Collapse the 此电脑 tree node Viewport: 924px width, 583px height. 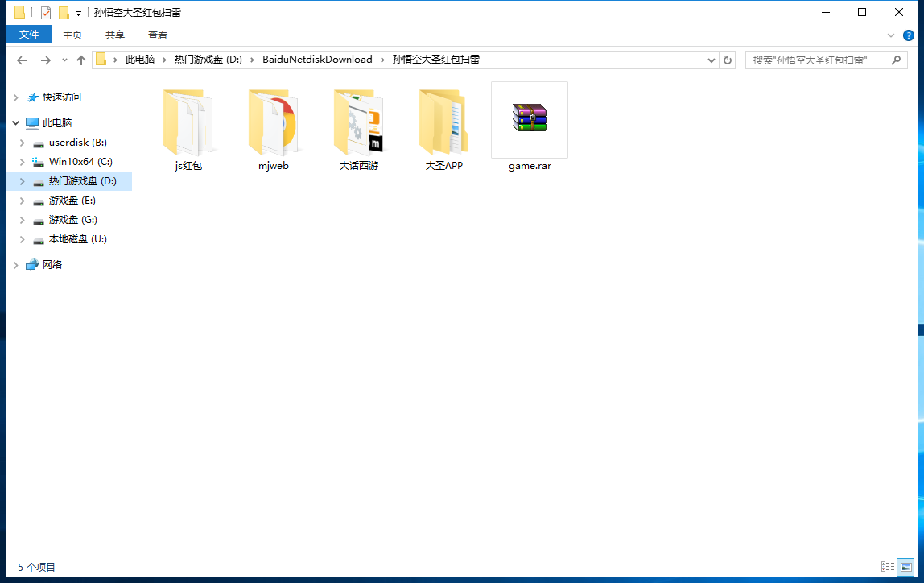[16, 123]
